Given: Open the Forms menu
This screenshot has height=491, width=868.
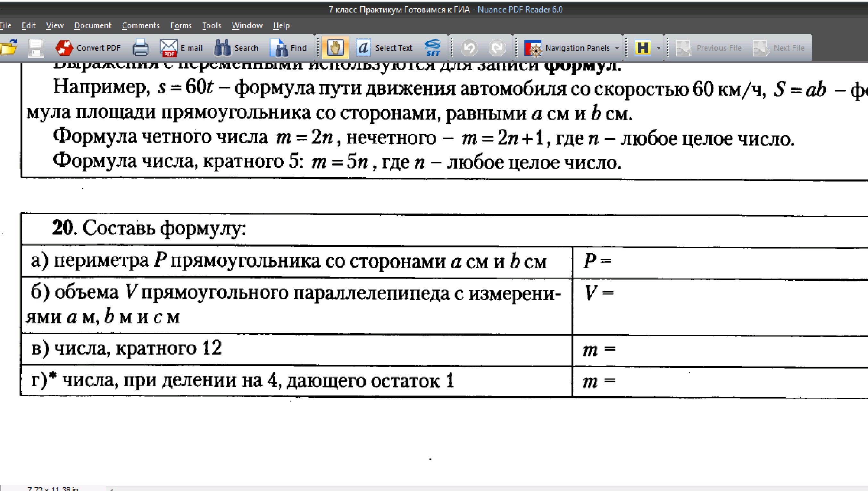Looking at the screenshot, I should [x=181, y=26].
